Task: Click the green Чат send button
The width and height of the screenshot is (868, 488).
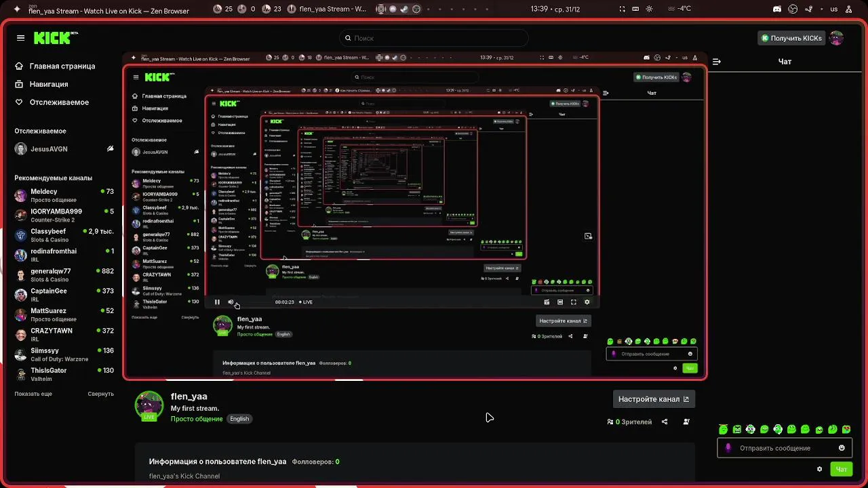Action: pos(842,469)
